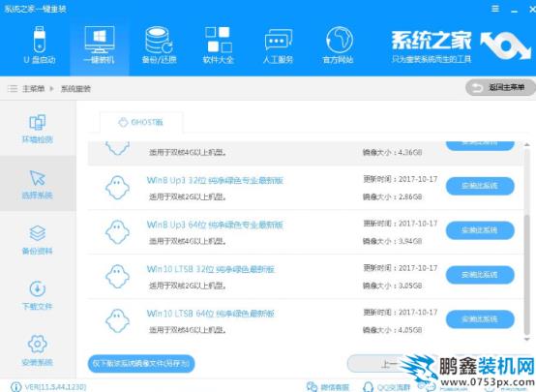Switch to the GHOST版 tab
This screenshot has height=392, width=536.
coord(141,122)
